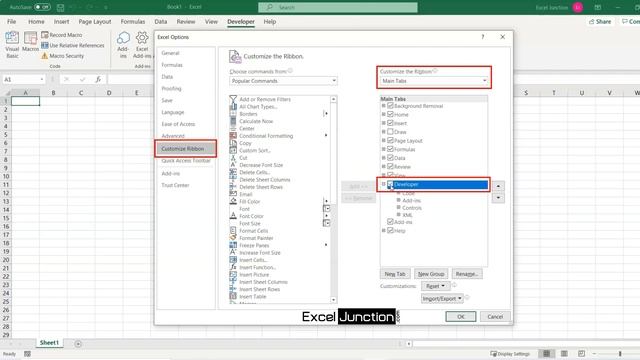Click the Share button

600,22
